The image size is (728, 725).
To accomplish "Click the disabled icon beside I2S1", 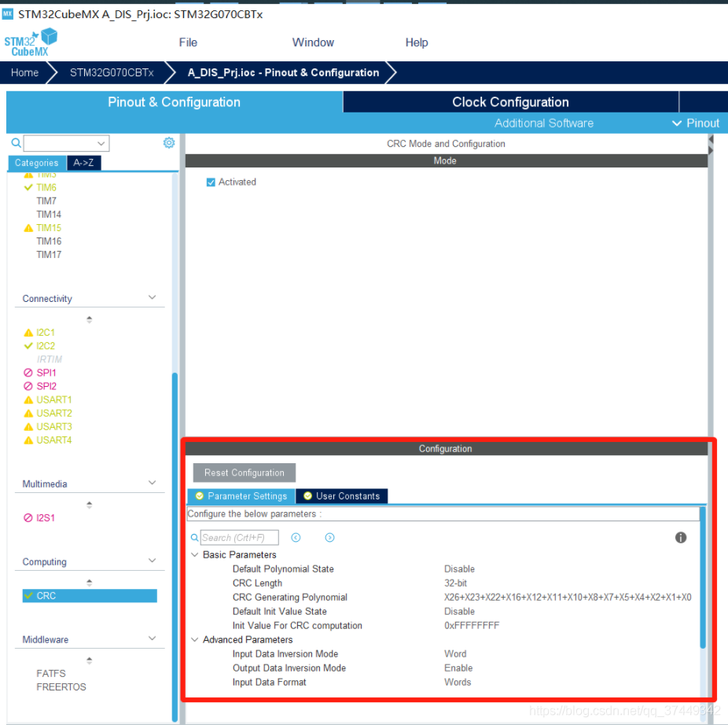I will click(28, 518).
